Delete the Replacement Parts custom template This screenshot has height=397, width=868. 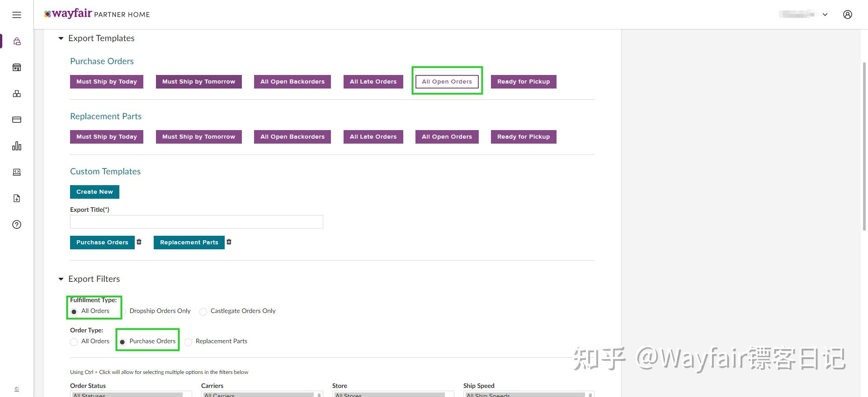coord(229,242)
